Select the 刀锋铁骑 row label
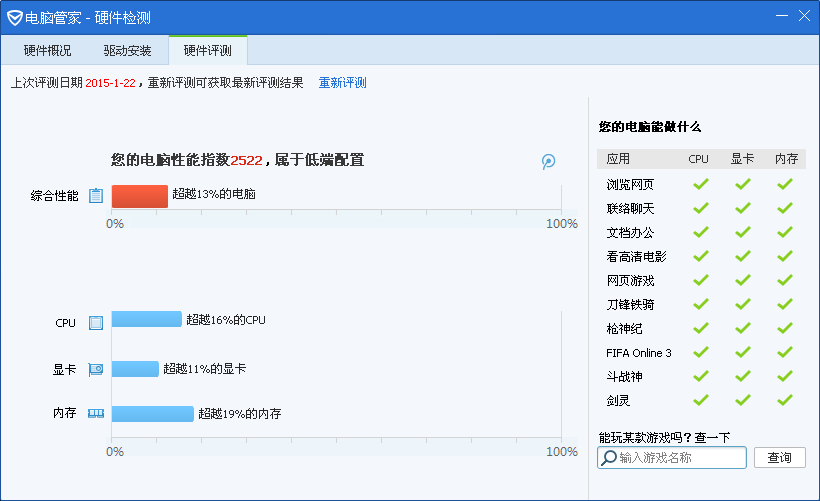The height and width of the screenshot is (501, 820). 630,305
